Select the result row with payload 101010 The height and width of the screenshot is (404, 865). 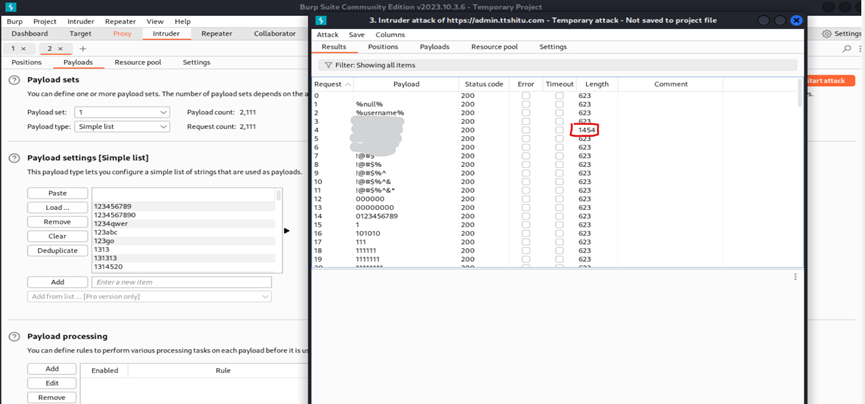click(555, 233)
